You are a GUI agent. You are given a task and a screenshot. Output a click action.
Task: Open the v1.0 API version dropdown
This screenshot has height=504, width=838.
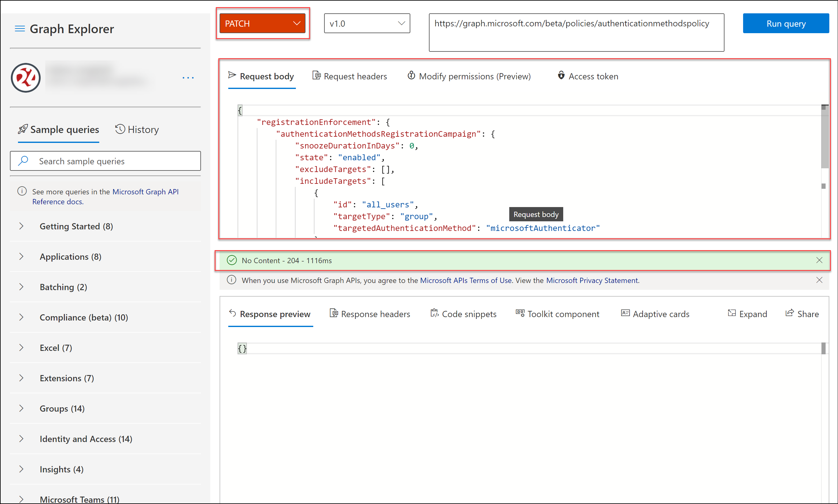tap(367, 24)
